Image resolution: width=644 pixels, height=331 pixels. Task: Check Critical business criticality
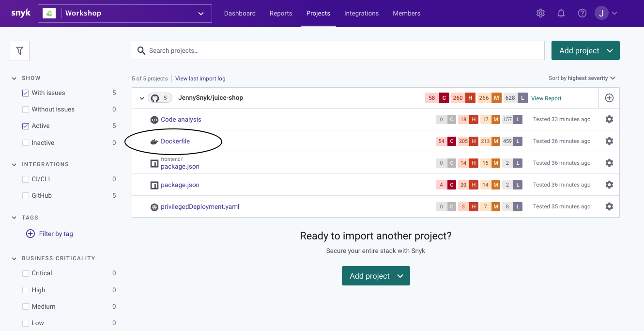coord(26,273)
